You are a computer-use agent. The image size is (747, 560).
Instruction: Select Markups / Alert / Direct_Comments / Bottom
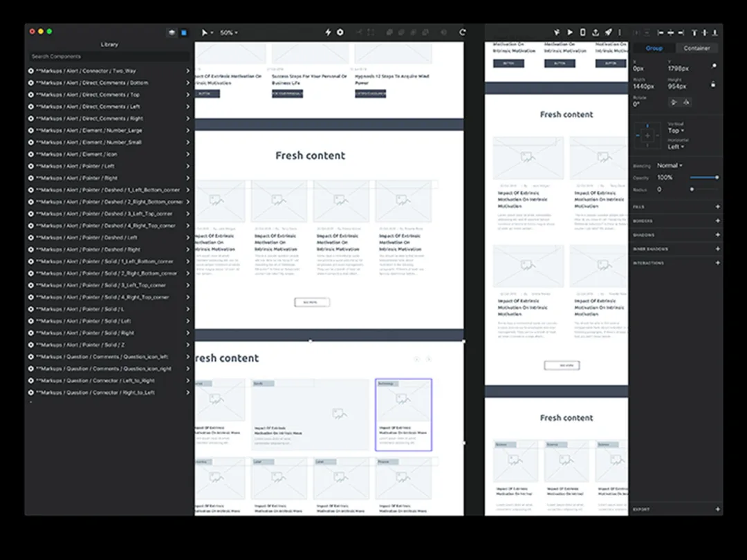pos(109,82)
